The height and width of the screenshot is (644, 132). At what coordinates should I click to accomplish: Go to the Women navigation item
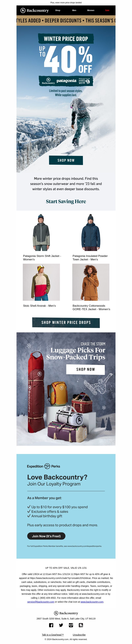(91, 11)
